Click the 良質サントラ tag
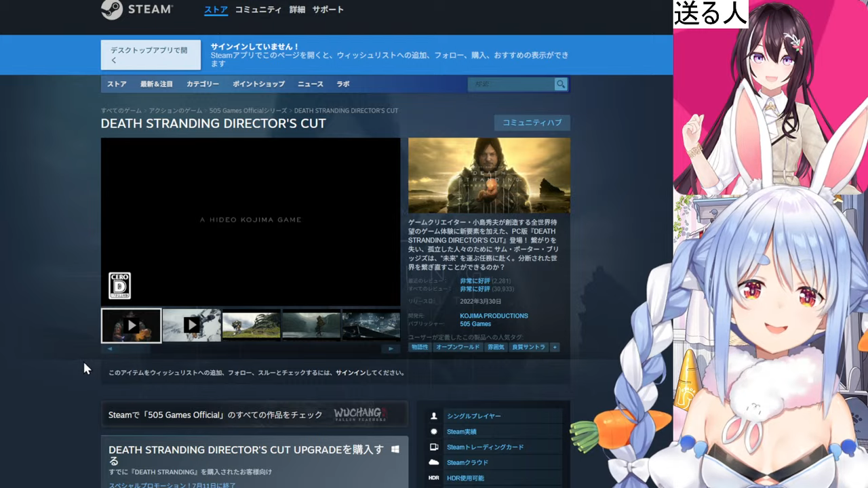The height and width of the screenshot is (488, 868). (x=528, y=347)
